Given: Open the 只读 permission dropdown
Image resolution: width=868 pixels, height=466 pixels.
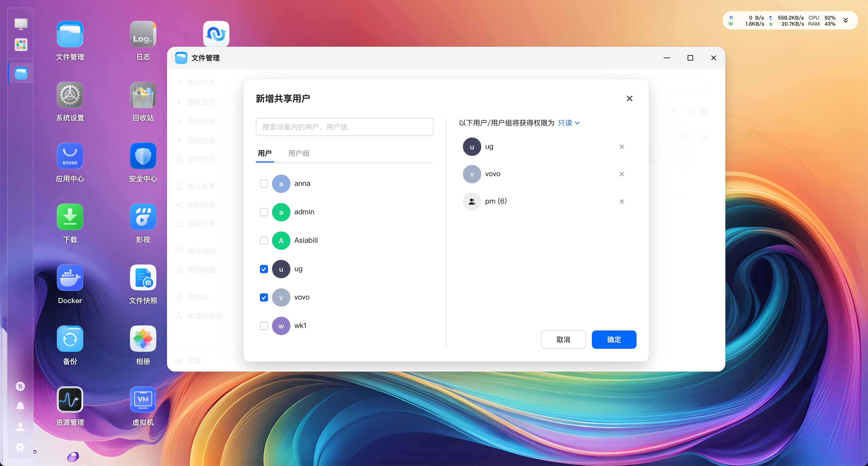Looking at the screenshot, I should pos(569,123).
